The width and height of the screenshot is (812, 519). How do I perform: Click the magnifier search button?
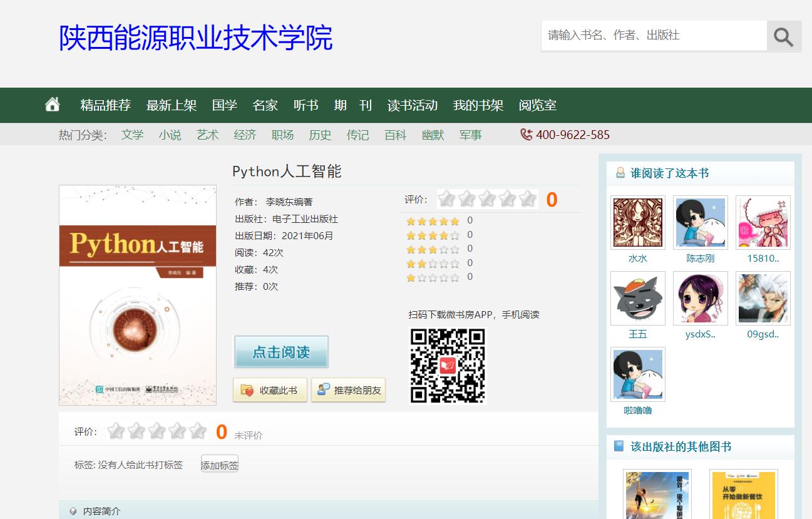coord(784,36)
